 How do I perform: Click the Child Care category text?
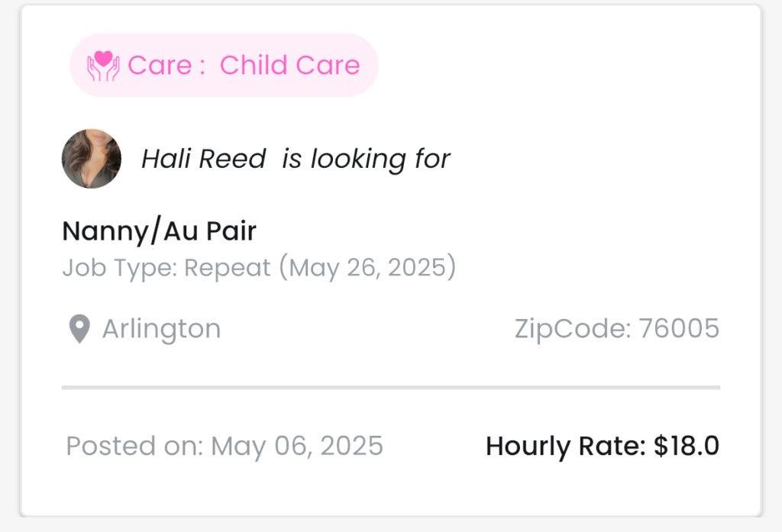[x=289, y=66]
